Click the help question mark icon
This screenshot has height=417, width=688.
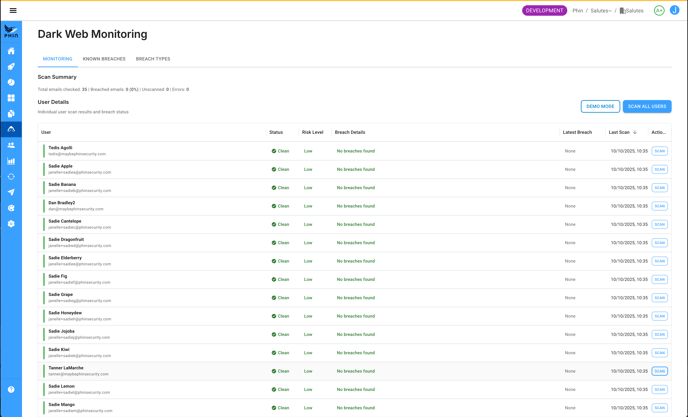[x=11, y=390]
